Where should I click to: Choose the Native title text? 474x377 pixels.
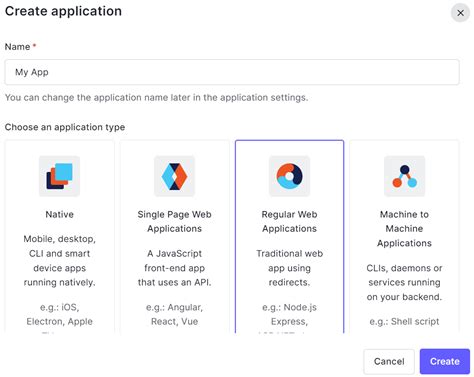point(59,214)
